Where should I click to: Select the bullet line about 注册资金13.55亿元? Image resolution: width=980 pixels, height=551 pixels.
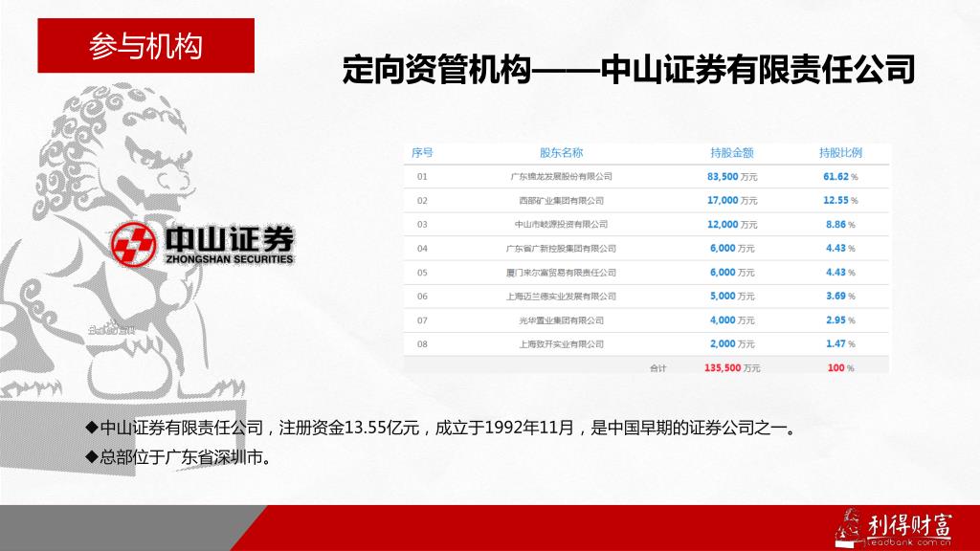click(442, 428)
